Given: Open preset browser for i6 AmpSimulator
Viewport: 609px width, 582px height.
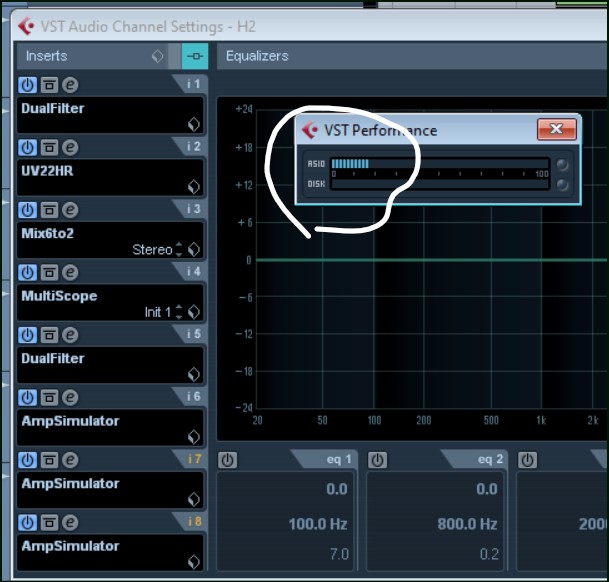Looking at the screenshot, I should point(194,437).
